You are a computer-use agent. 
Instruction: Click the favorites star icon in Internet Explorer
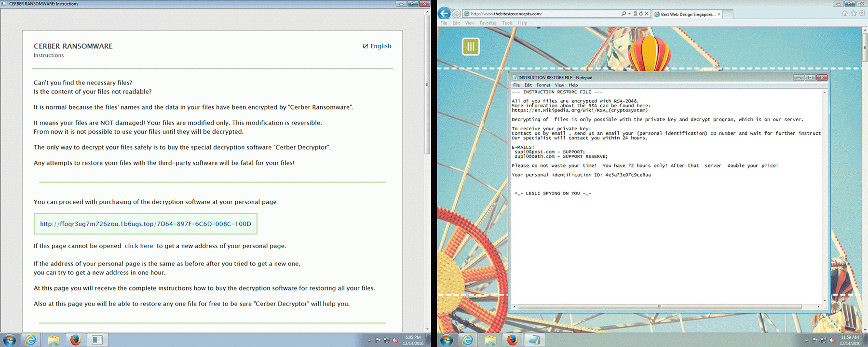coord(853,14)
